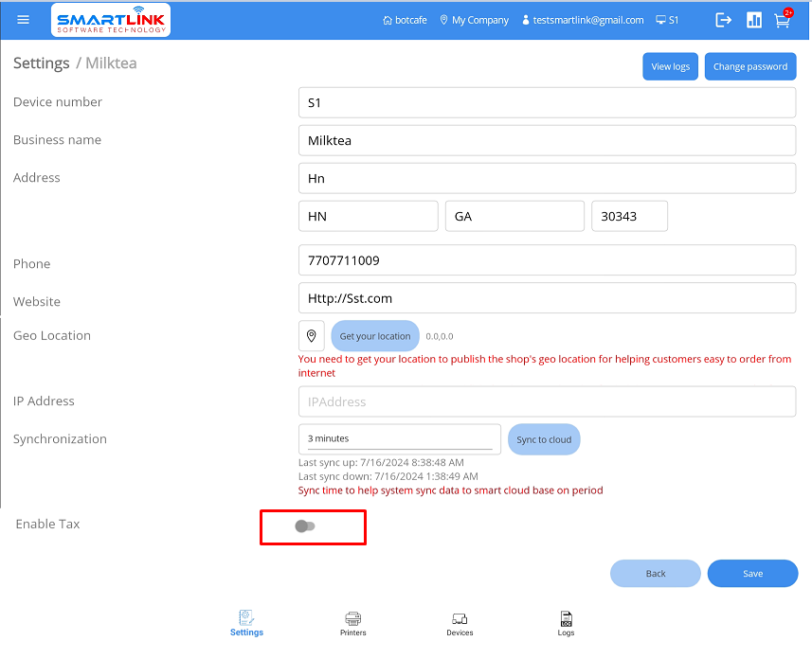Click the logout icon in header
This screenshot has height=659, width=812.
click(724, 20)
